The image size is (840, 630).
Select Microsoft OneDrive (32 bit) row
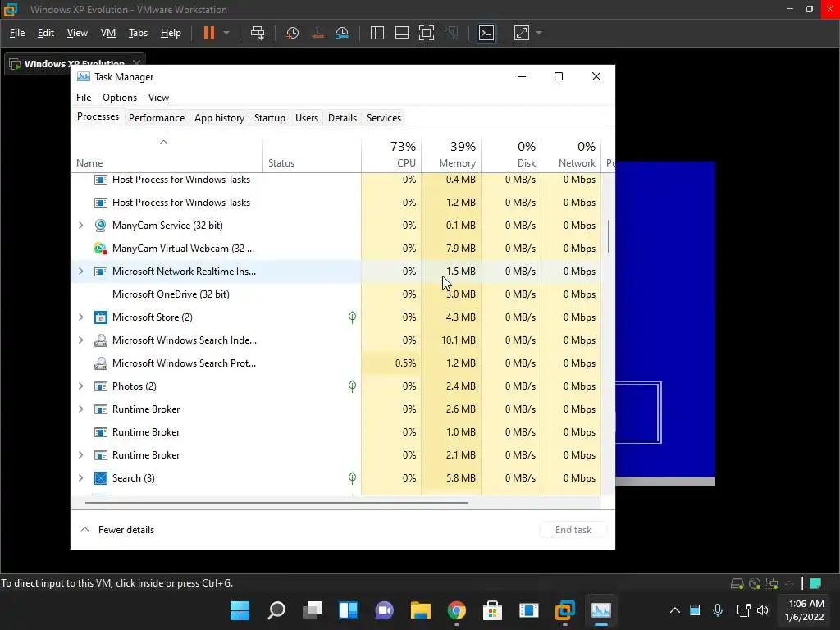coord(336,294)
